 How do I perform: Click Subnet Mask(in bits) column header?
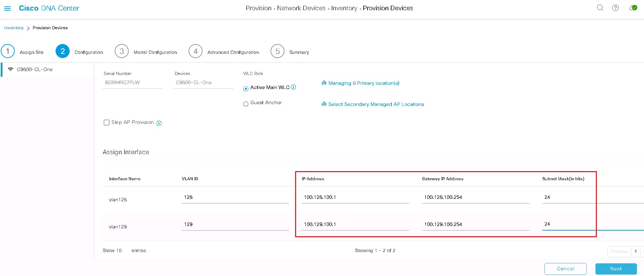563,179
